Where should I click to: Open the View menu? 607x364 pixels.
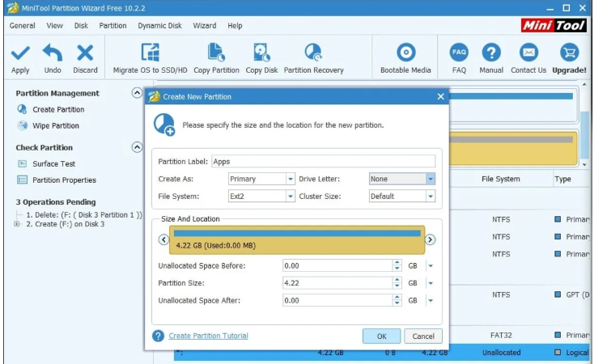point(54,26)
